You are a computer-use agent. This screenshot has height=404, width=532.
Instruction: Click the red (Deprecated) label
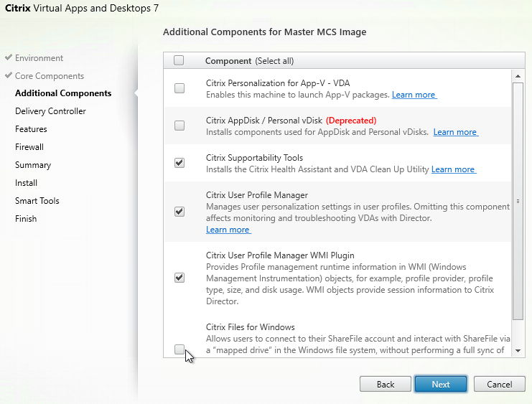[x=351, y=121]
